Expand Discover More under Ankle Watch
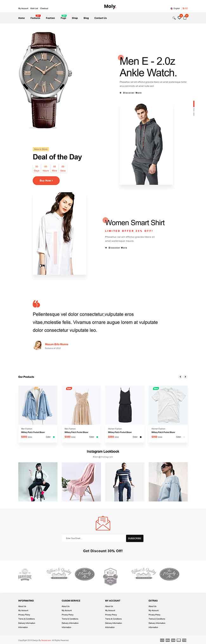 [x=131, y=93]
